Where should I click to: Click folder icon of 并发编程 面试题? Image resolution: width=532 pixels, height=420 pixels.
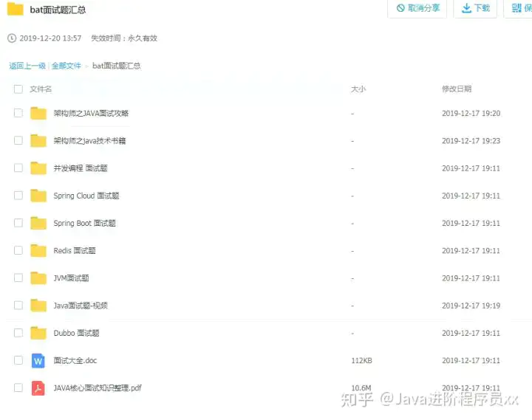(38, 168)
